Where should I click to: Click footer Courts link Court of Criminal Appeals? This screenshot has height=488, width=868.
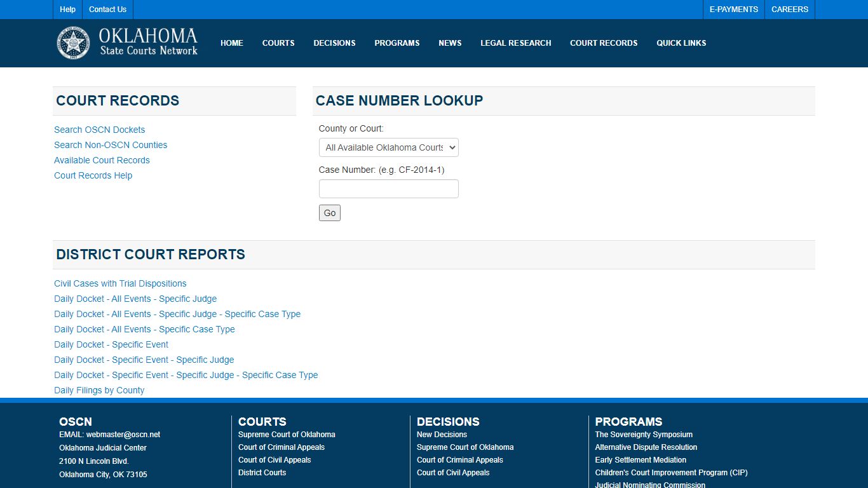coord(281,447)
